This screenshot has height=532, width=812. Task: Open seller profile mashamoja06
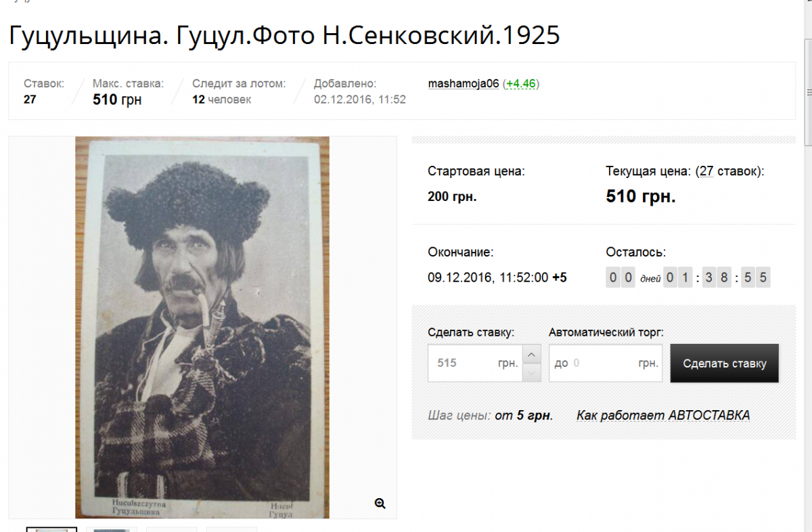point(464,84)
